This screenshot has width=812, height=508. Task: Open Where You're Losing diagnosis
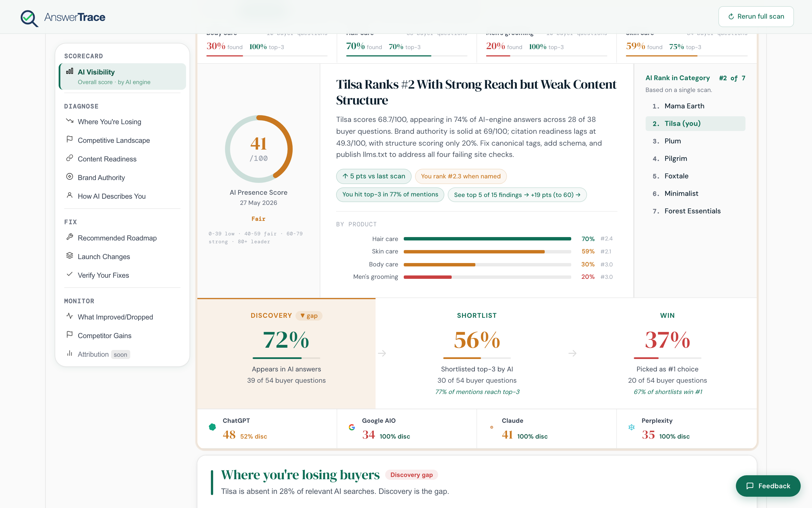[122, 122]
